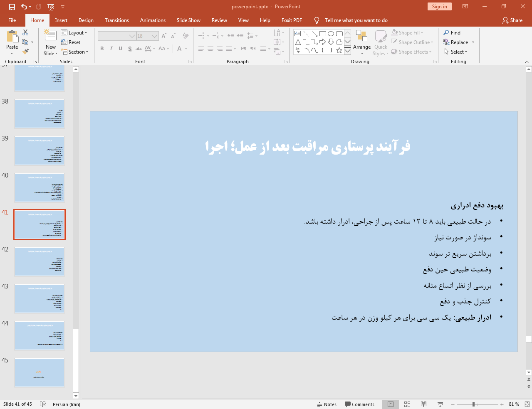Click Tell me what you want to do field

356,20
